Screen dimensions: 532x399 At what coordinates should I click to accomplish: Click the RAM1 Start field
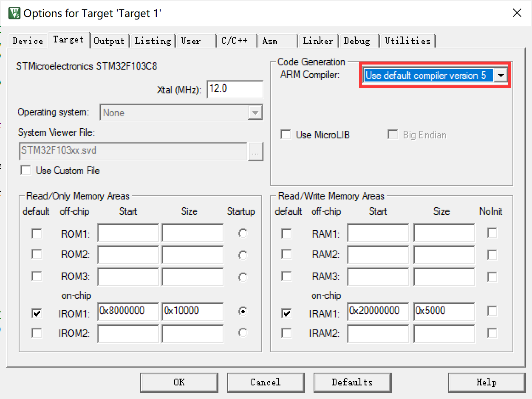(378, 233)
